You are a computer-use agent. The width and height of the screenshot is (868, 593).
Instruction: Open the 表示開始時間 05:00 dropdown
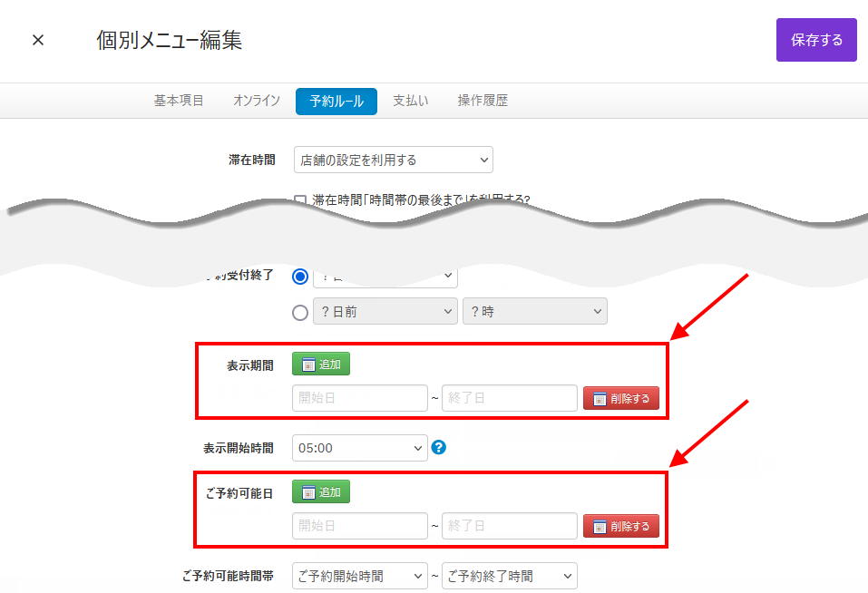[x=359, y=448]
